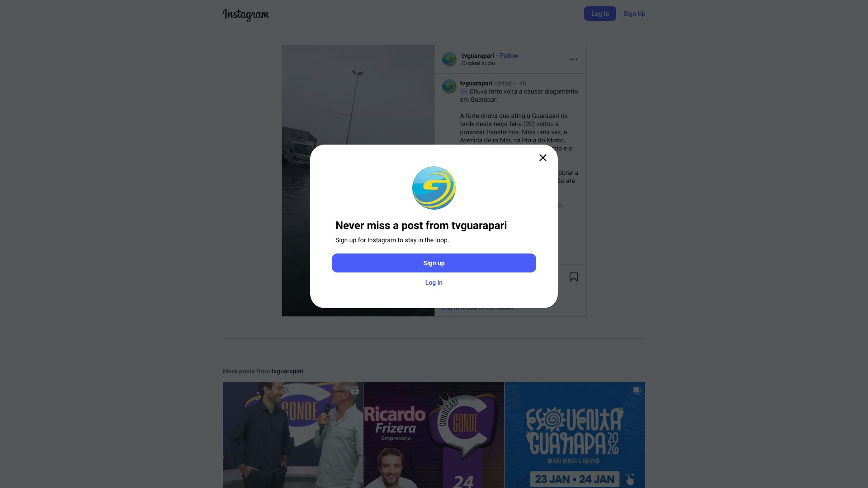Open the three-dots more options menu
This screenshot has height=488, width=868.
click(574, 59)
